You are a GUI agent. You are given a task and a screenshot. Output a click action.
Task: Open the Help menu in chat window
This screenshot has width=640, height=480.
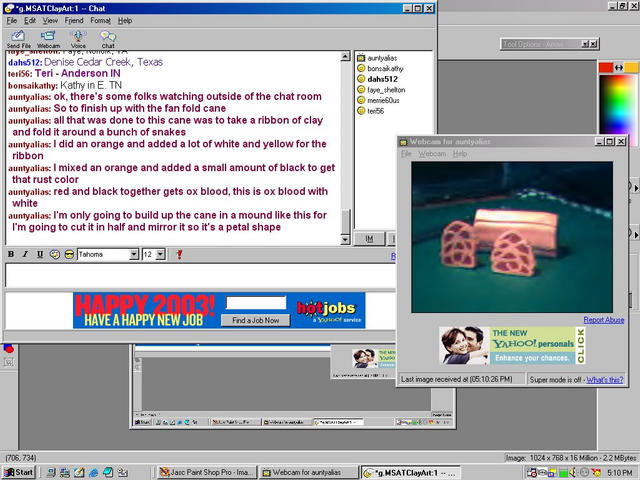click(125, 20)
